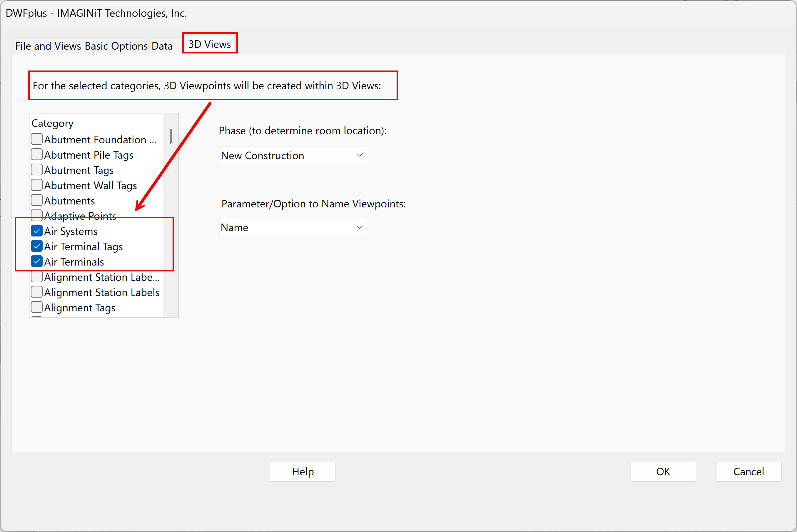Check Abutment Wall Tags category
797x532 pixels.
tap(37, 185)
